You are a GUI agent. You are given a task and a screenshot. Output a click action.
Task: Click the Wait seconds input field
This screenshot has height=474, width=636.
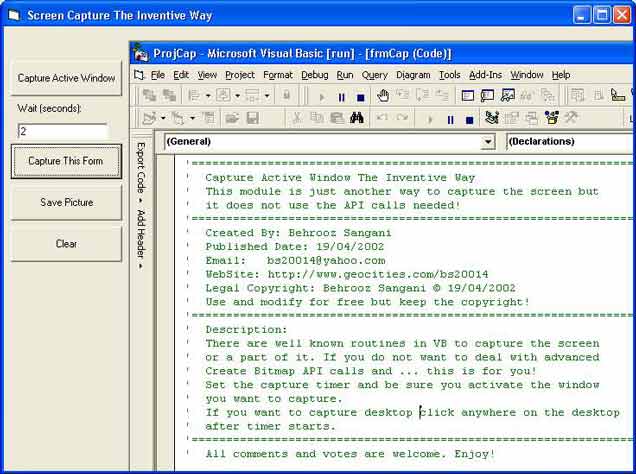click(x=62, y=131)
